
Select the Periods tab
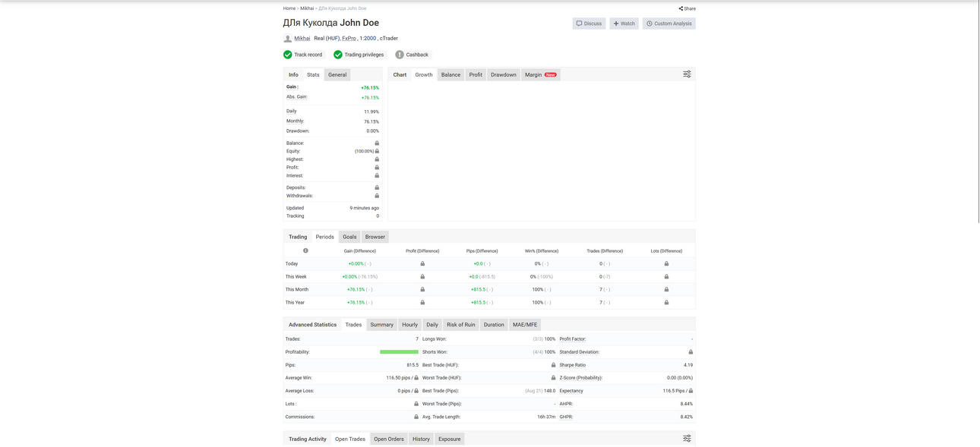click(x=324, y=237)
